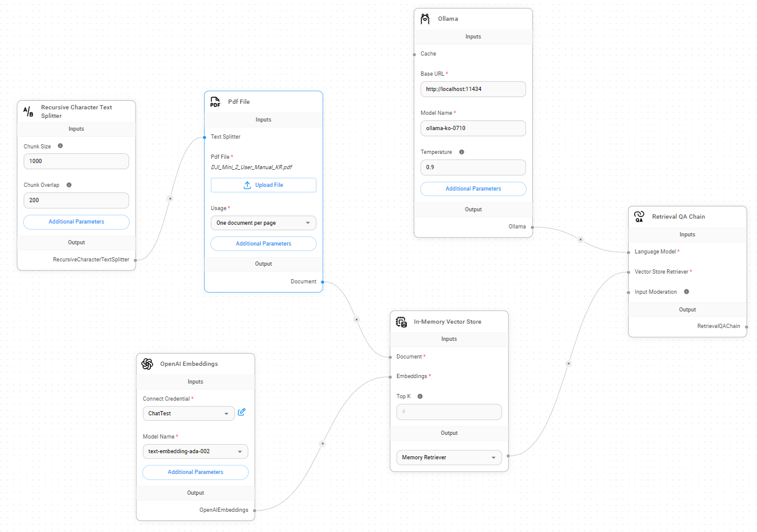Open the text-embedding-ada-002 model dropdown
This screenshot has width=757, height=532.
coord(196,452)
